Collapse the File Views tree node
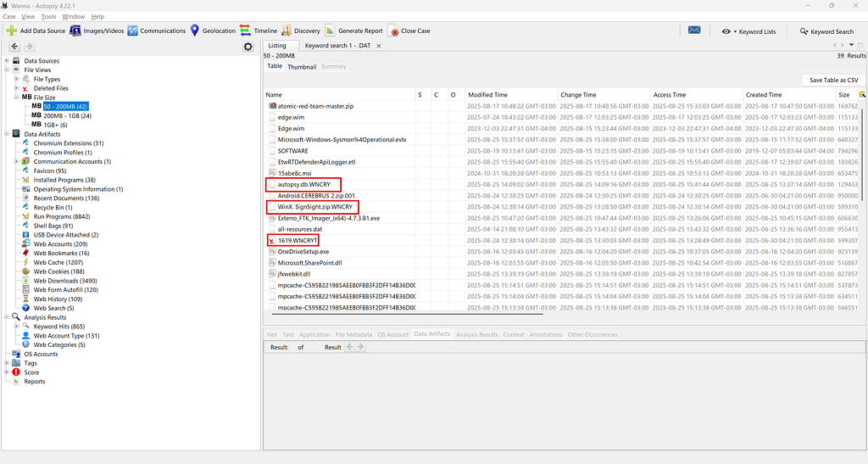Image resolution: width=868 pixels, height=464 pixels. 7,70
